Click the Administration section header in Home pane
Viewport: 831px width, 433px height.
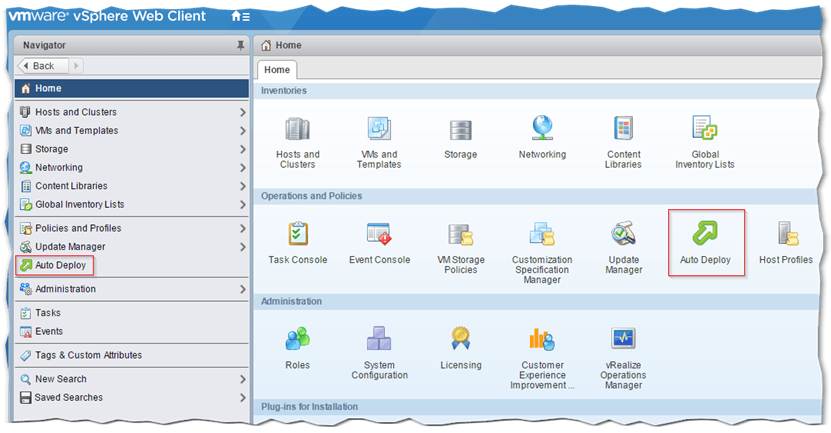[537, 302]
